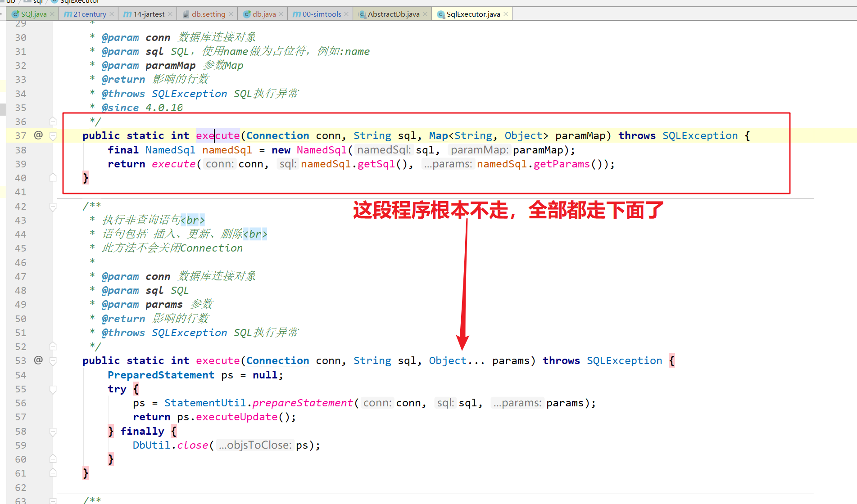
Task: Click the Java class icon on SQL.java tab
Action: click(x=15, y=14)
